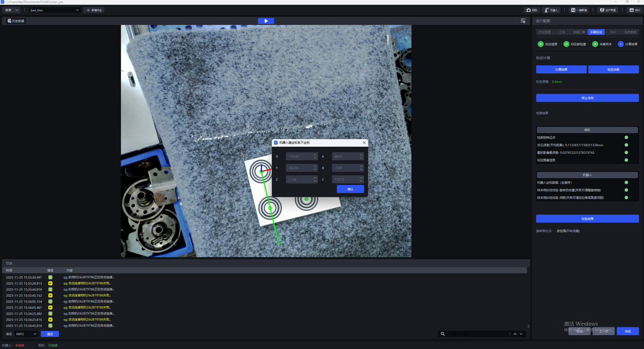Click the log search magnifier icon
This screenshot has height=349, width=644.
[x=443, y=334]
